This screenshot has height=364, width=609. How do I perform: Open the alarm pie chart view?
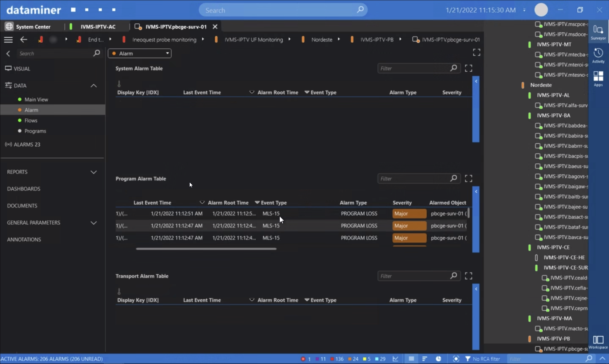point(438,359)
